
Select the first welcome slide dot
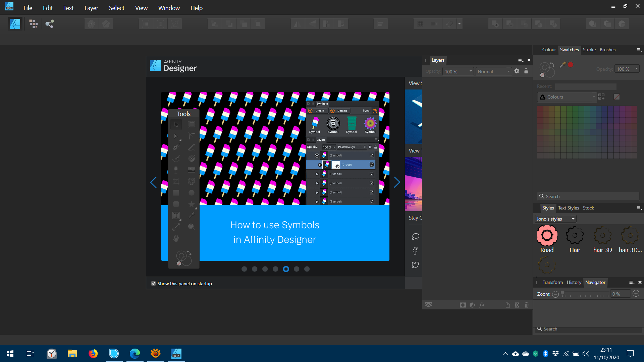[244, 269]
